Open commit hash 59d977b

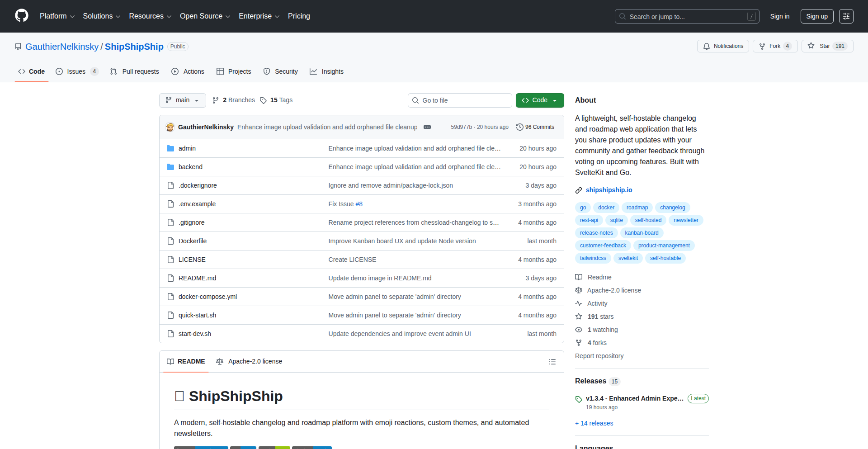click(x=461, y=127)
